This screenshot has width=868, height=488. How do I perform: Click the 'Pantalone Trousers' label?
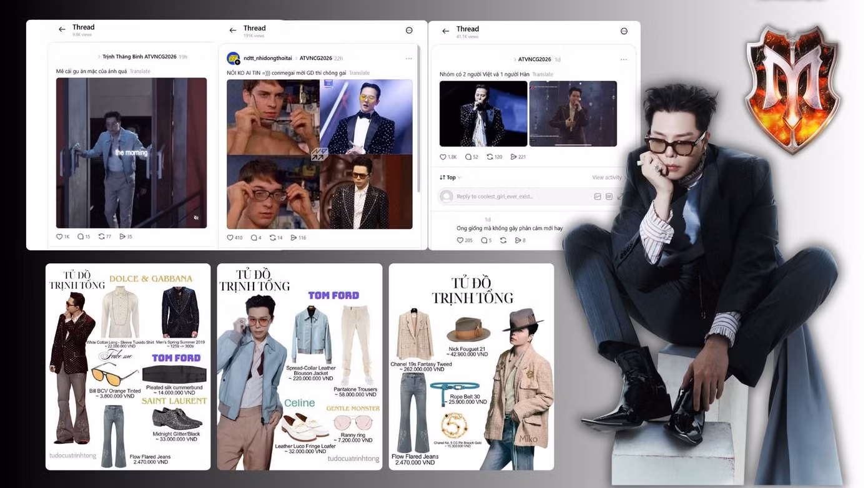pos(355,389)
